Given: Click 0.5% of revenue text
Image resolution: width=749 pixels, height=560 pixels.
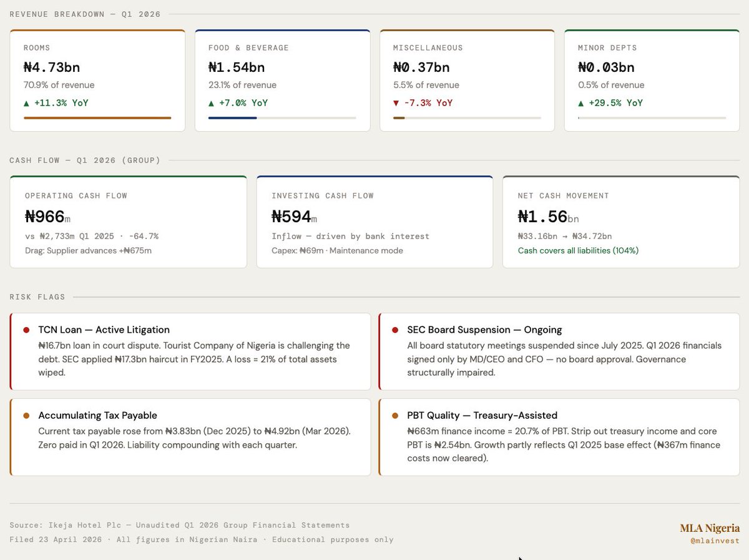Looking at the screenshot, I should tap(611, 85).
